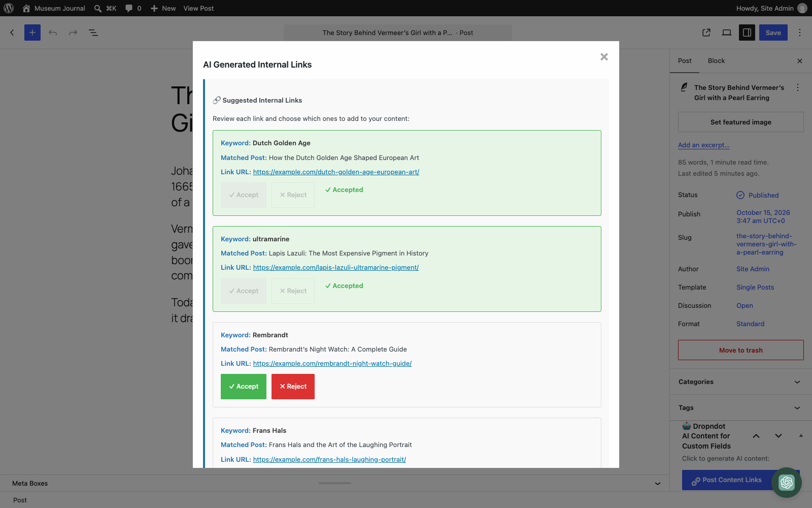
Task: Open the document overview list icon
Action: coord(93,33)
